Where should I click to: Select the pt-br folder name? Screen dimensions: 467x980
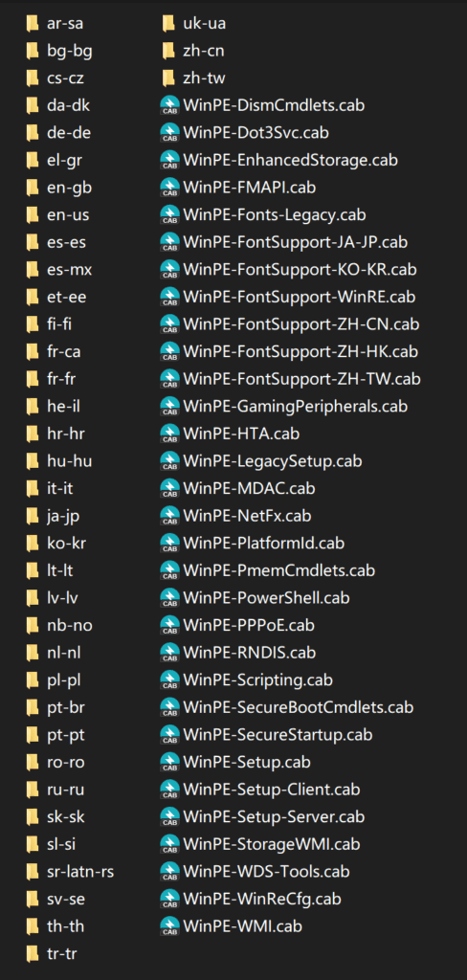tap(66, 707)
